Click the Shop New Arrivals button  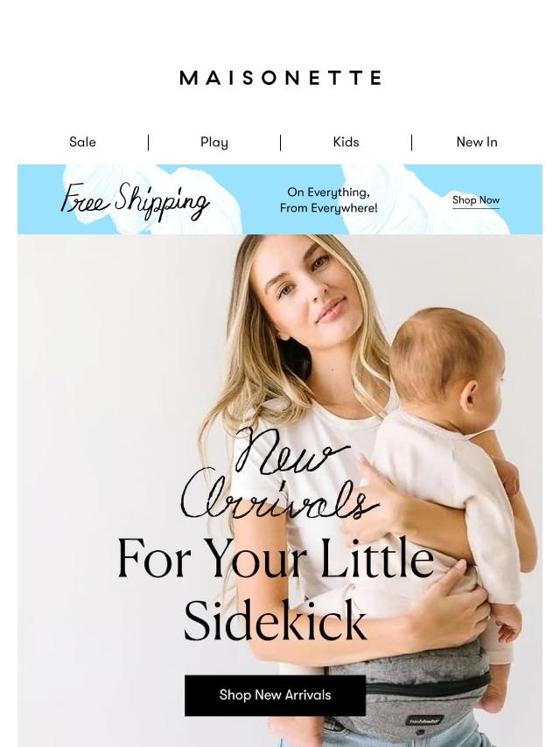tap(275, 695)
